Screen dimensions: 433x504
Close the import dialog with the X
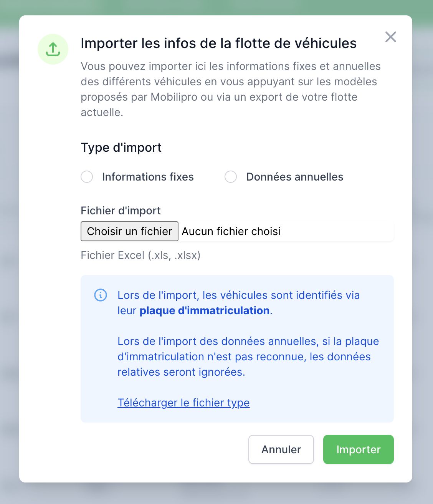tap(391, 37)
